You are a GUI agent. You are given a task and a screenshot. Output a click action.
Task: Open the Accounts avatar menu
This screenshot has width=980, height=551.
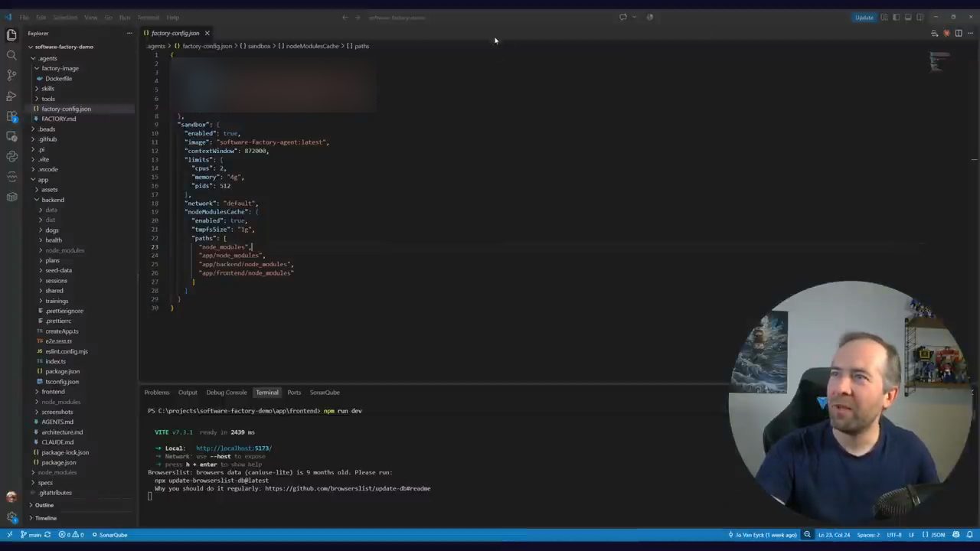(x=11, y=497)
